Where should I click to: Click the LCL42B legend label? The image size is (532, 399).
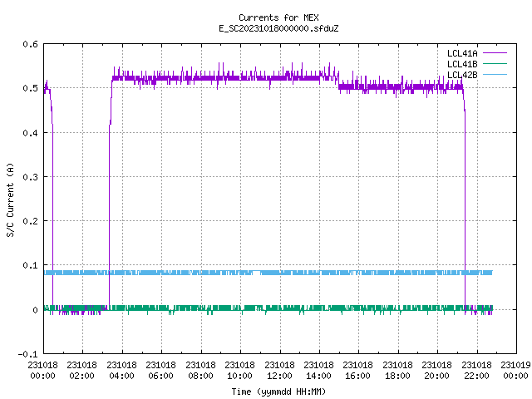[x=462, y=75]
